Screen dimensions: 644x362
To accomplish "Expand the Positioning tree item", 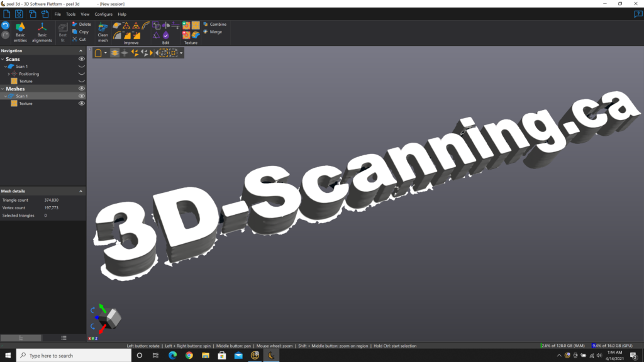I will pos(8,74).
